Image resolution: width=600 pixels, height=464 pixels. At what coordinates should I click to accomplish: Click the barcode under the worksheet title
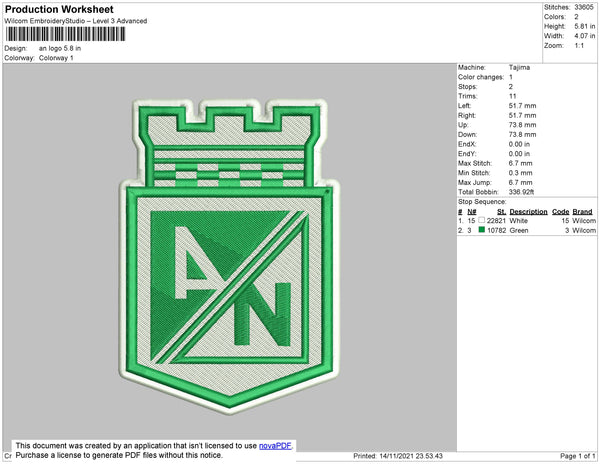click(65, 34)
